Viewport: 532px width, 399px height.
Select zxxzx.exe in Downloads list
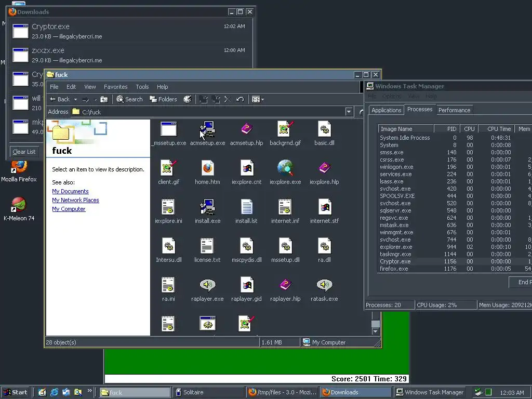[x=129, y=55]
